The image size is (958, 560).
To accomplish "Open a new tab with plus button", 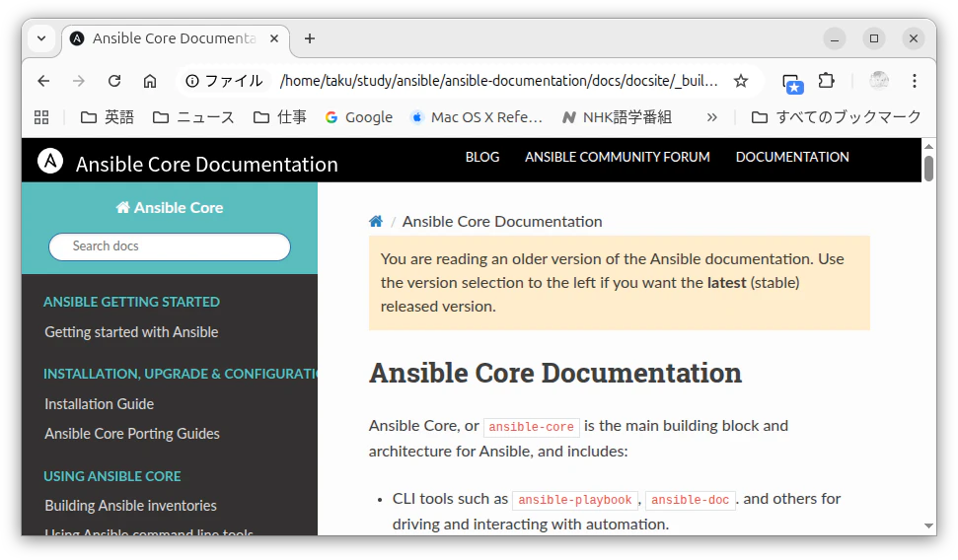I will tap(310, 38).
